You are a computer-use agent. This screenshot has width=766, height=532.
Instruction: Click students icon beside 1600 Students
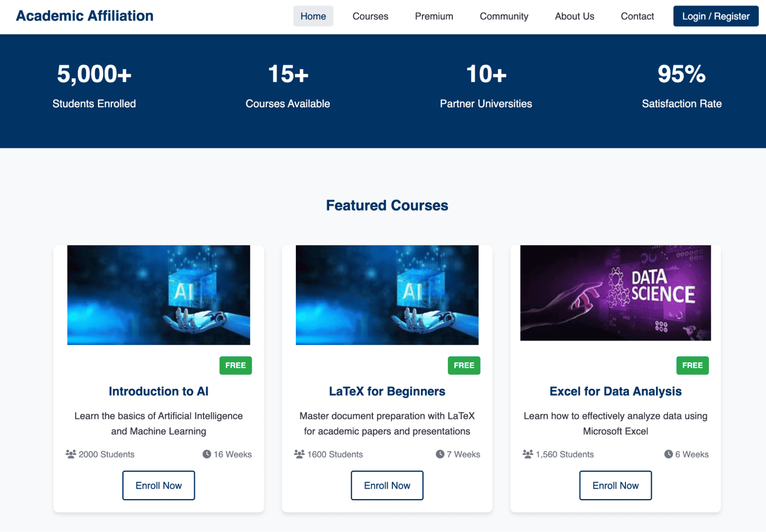point(299,454)
